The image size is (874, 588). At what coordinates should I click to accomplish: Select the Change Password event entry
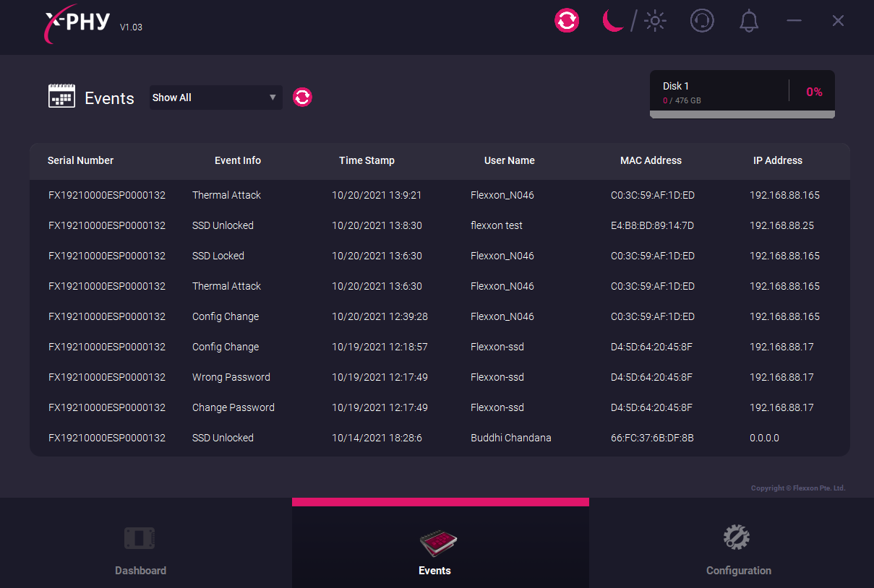tap(233, 407)
